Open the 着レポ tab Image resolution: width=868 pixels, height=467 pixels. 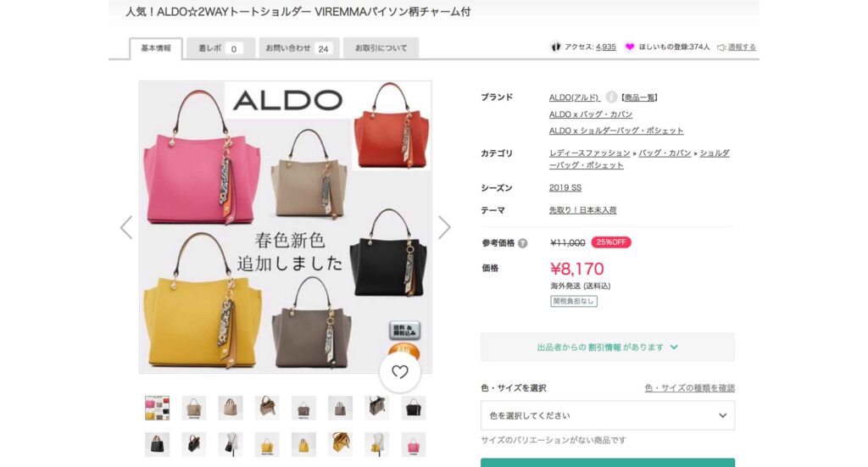click(220, 48)
